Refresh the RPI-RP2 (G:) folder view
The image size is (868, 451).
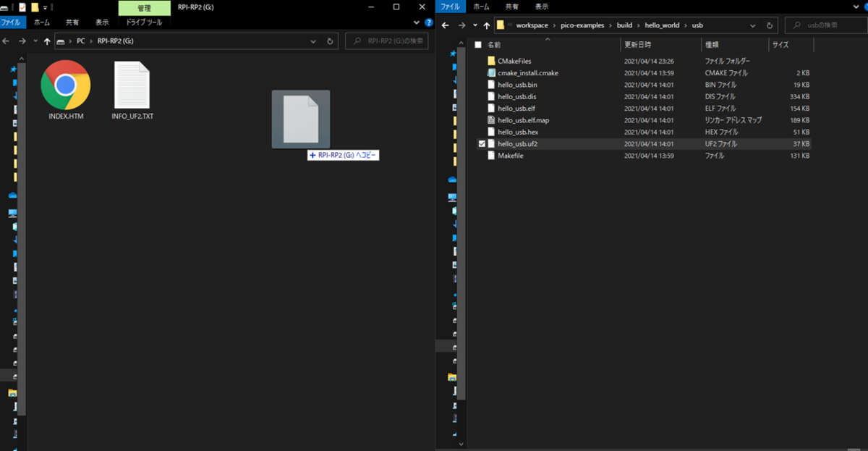click(x=331, y=41)
